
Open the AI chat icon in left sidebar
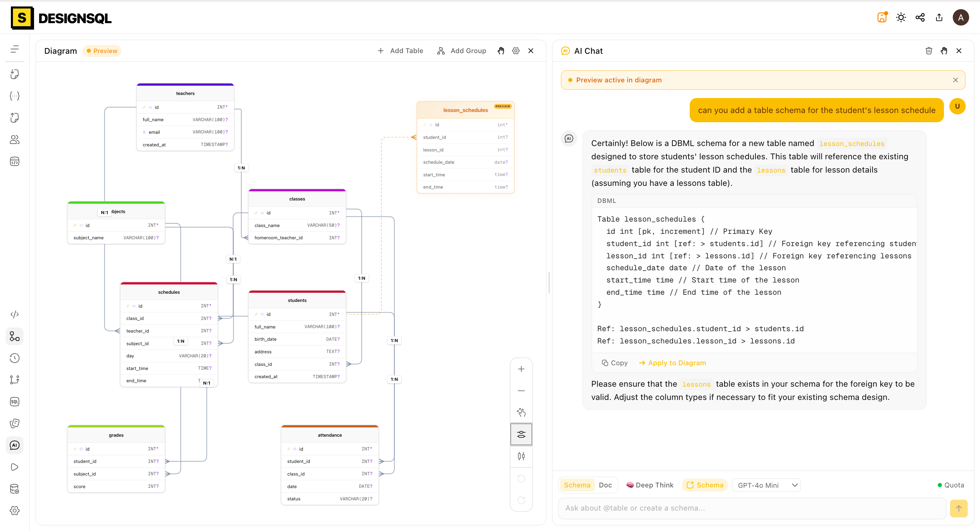click(x=14, y=445)
